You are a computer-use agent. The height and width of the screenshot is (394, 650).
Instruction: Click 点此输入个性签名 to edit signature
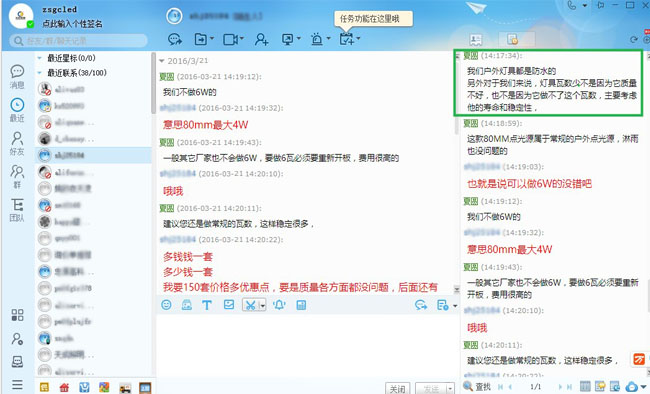click(x=72, y=24)
